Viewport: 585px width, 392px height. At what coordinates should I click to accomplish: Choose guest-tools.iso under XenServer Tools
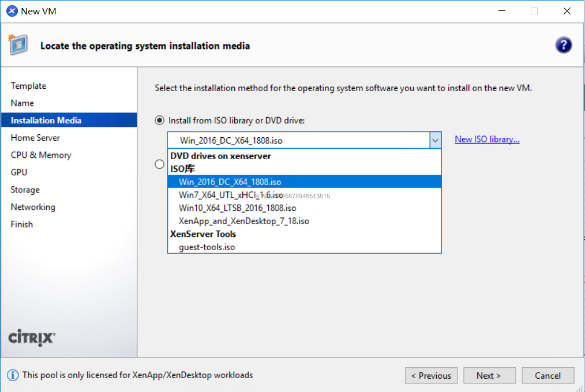coord(207,247)
